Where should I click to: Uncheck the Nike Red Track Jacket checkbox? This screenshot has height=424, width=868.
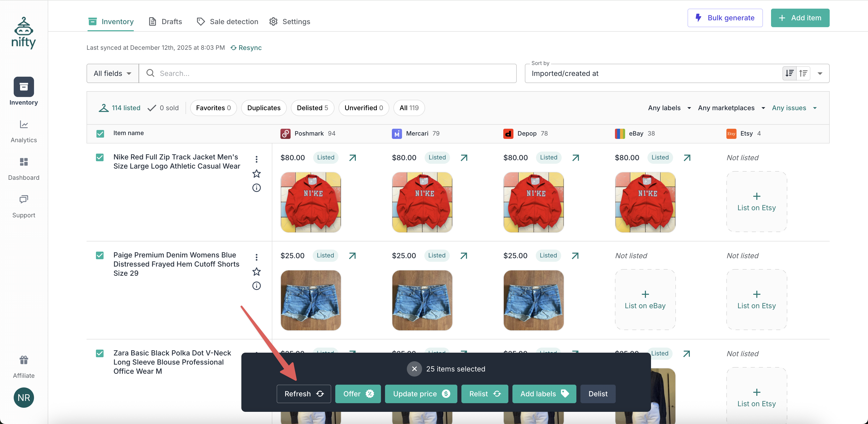coord(100,157)
